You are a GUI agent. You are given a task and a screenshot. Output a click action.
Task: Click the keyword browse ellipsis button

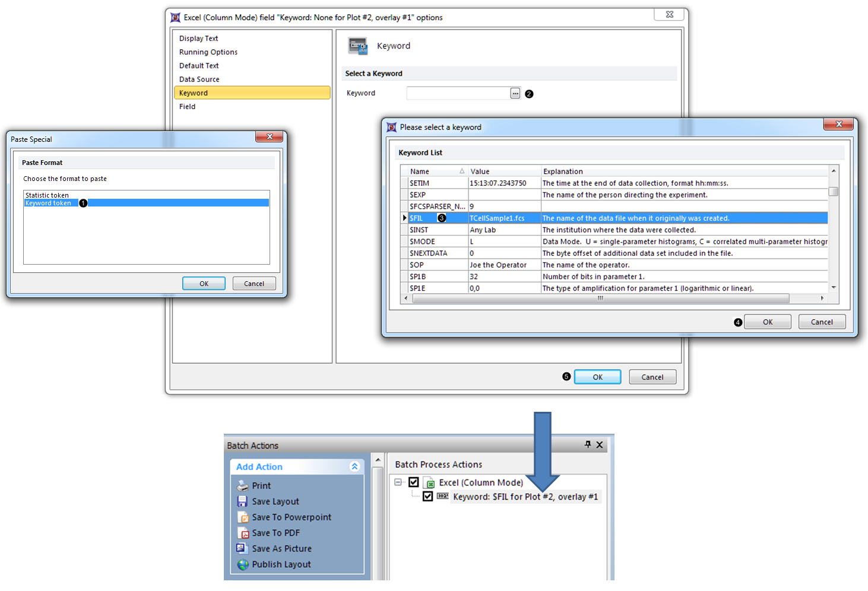click(515, 93)
